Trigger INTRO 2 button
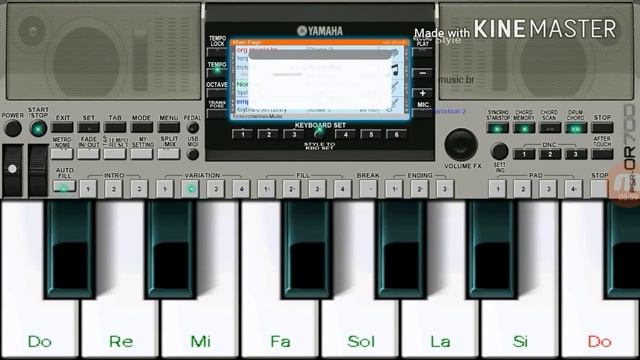 113,189
